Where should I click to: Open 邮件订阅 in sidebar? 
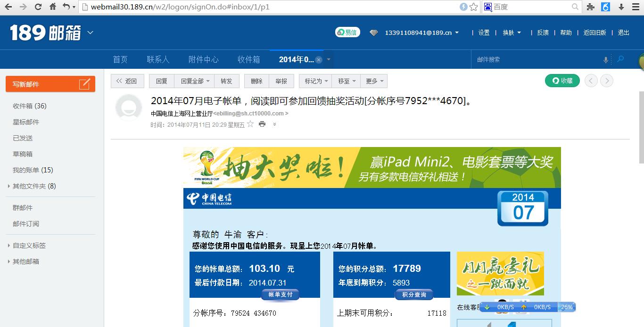tap(26, 224)
